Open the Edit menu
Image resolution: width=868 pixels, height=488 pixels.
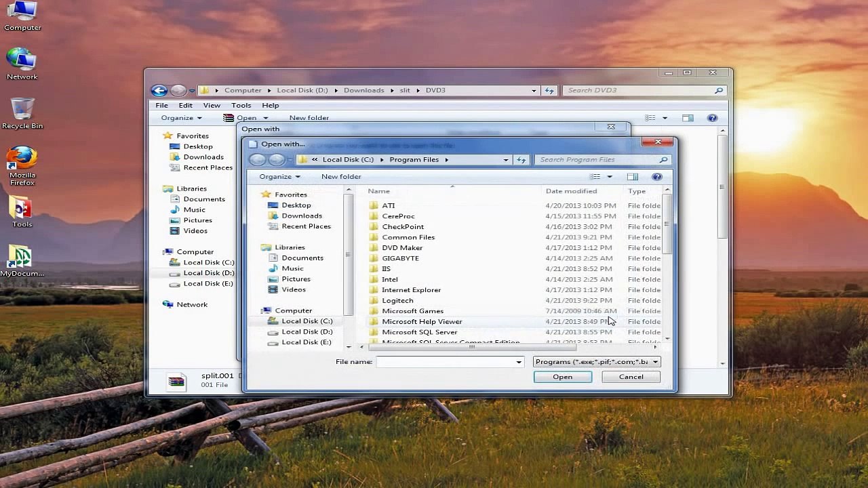[185, 105]
